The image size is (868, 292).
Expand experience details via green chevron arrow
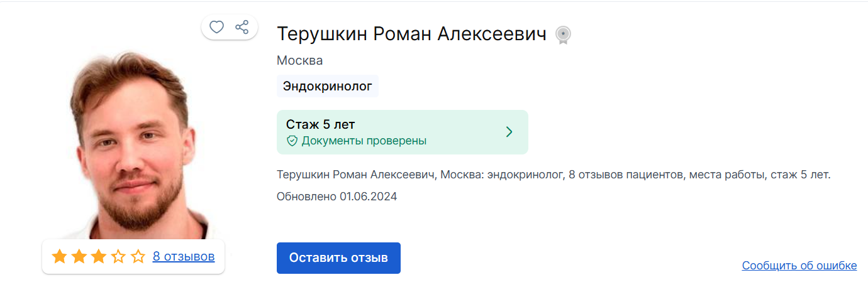509,132
